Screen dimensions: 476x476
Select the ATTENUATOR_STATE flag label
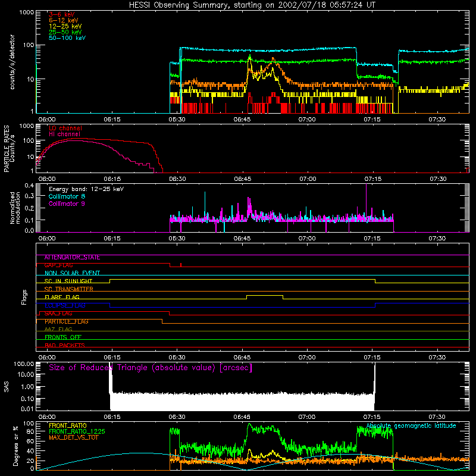pyautogui.click(x=72, y=258)
